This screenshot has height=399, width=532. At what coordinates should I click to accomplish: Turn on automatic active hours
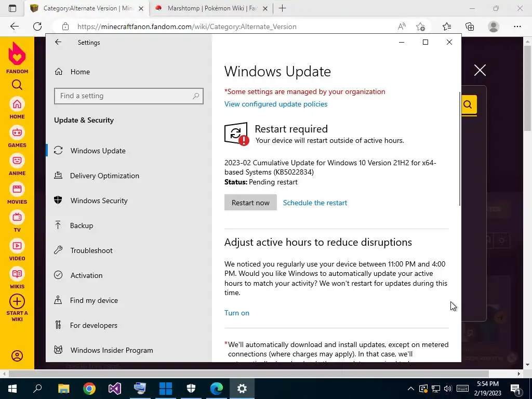pos(237,313)
